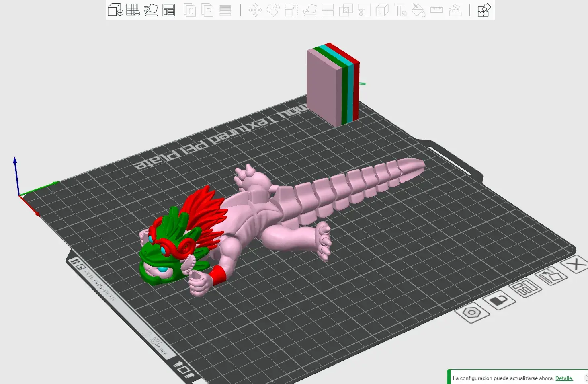Select the Lay on face tool

tap(309, 10)
